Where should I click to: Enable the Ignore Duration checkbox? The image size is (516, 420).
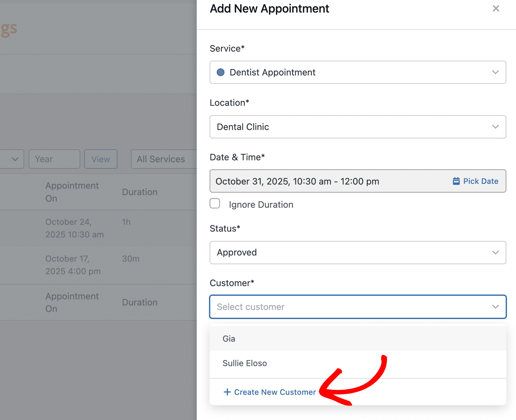(215, 204)
